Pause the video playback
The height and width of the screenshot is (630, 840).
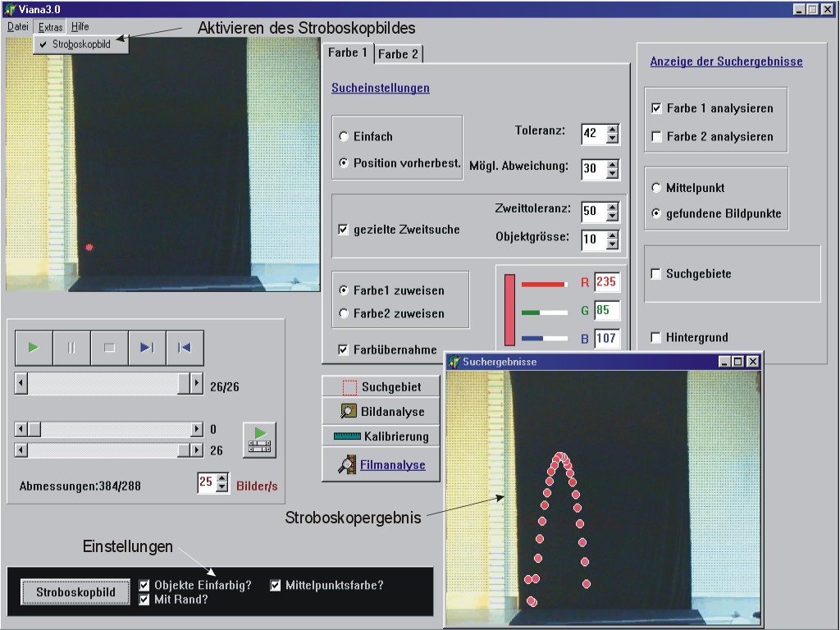click(71, 348)
